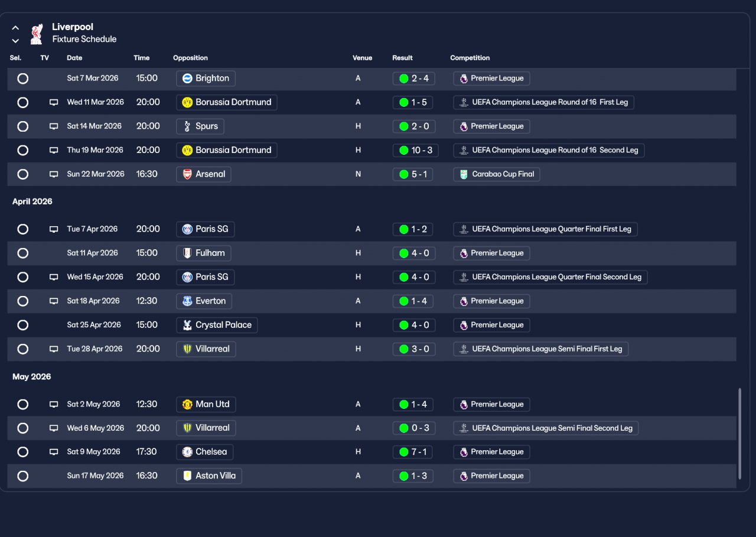
Task: Open the 7 - 1 Chelsea result
Action: click(x=412, y=452)
